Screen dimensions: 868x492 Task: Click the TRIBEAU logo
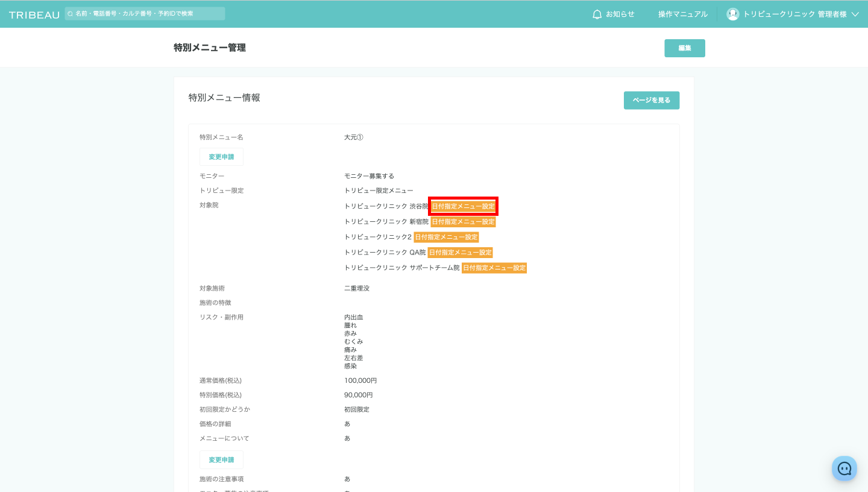coord(34,14)
